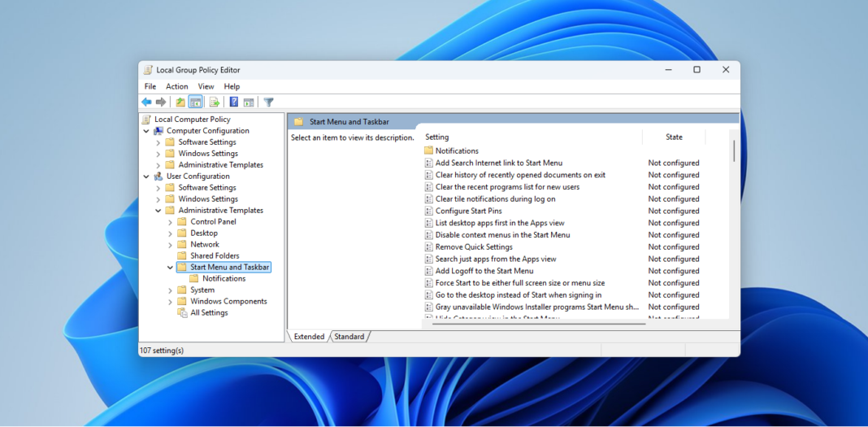This screenshot has width=868, height=427.
Task: Click the Add Search Internet link policy icon
Action: [x=428, y=163]
